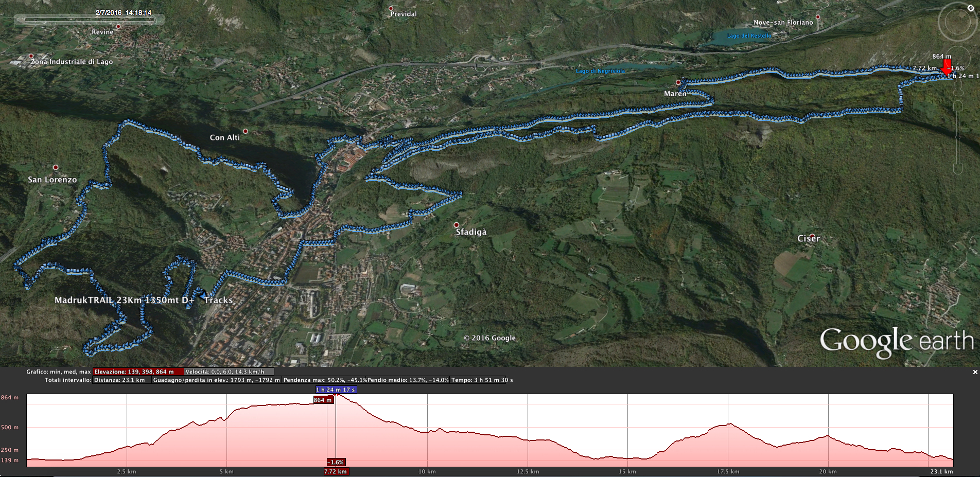Click the Sfadigà placemark dot
The height and width of the screenshot is (477, 980).
pos(456,225)
